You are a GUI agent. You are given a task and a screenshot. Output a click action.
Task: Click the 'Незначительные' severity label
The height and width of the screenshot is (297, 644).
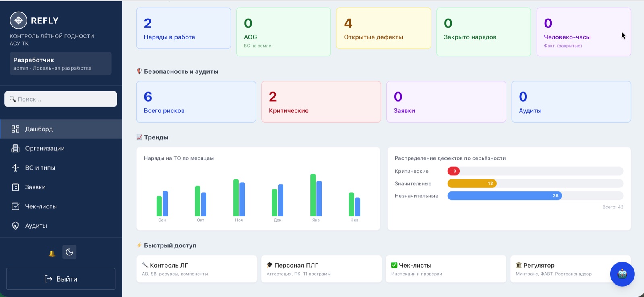tap(416, 196)
